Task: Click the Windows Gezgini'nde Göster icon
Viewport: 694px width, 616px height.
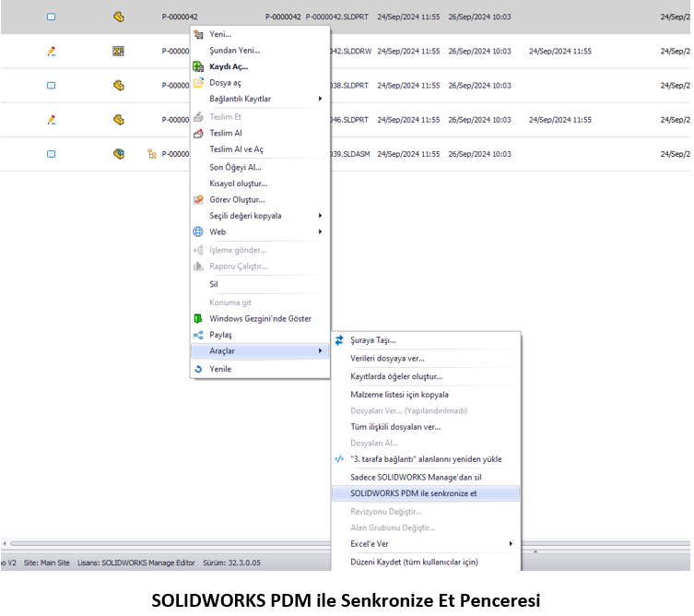Action: click(x=198, y=319)
